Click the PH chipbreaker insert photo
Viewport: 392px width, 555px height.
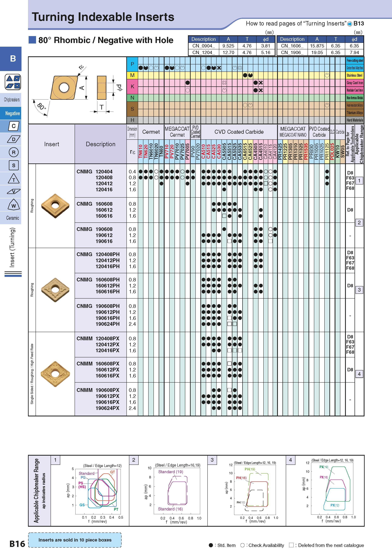(x=55, y=290)
